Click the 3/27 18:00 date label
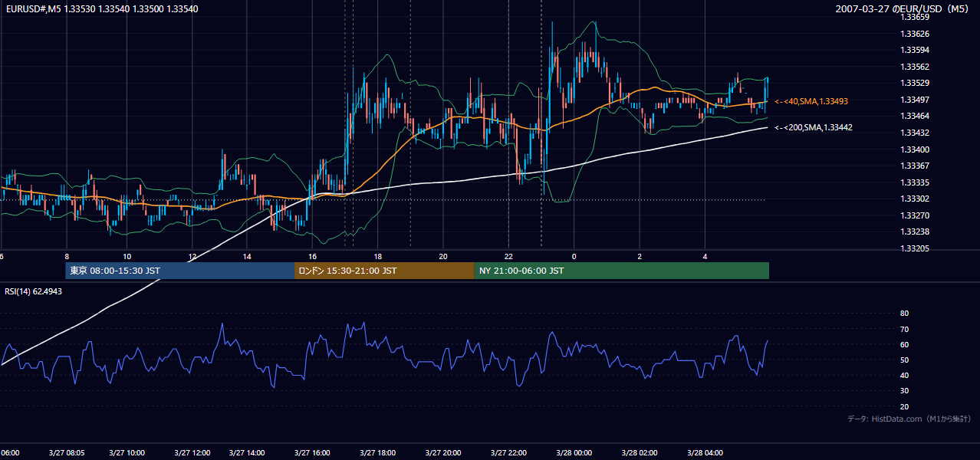The width and height of the screenshot is (980, 460). click(377, 453)
